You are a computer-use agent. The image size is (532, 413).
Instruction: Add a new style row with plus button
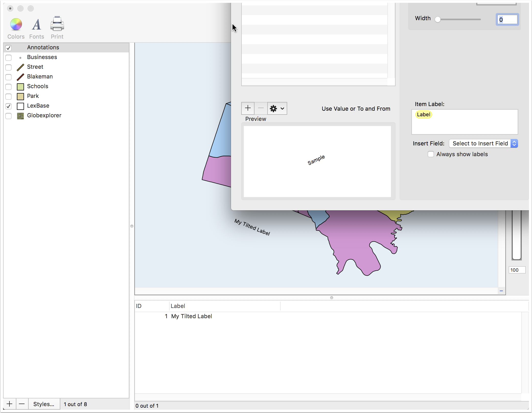[x=248, y=108]
